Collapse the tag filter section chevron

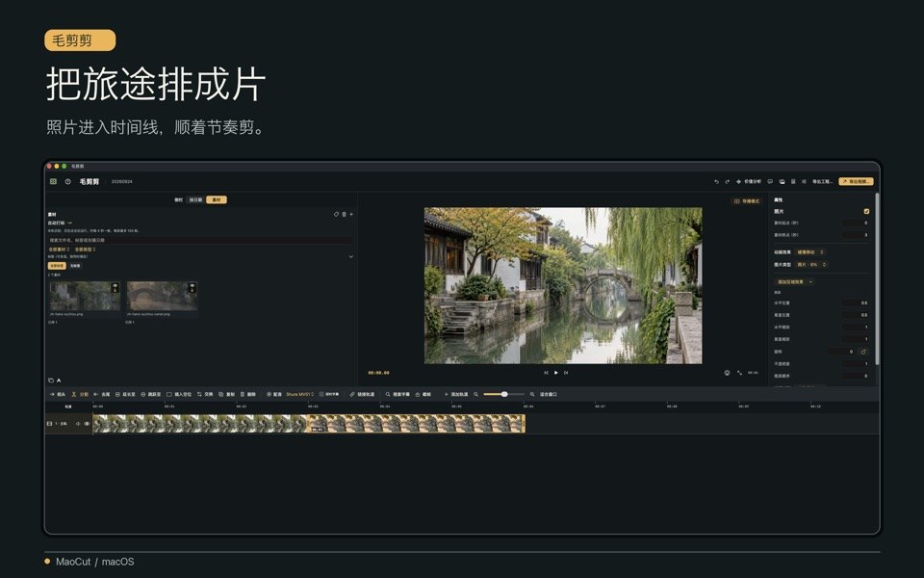pyautogui.click(x=350, y=256)
